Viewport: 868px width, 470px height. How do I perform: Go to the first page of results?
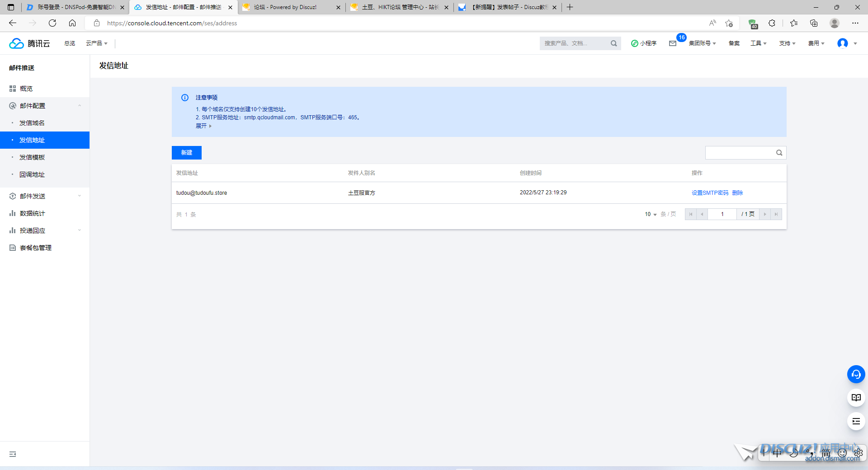click(x=691, y=214)
